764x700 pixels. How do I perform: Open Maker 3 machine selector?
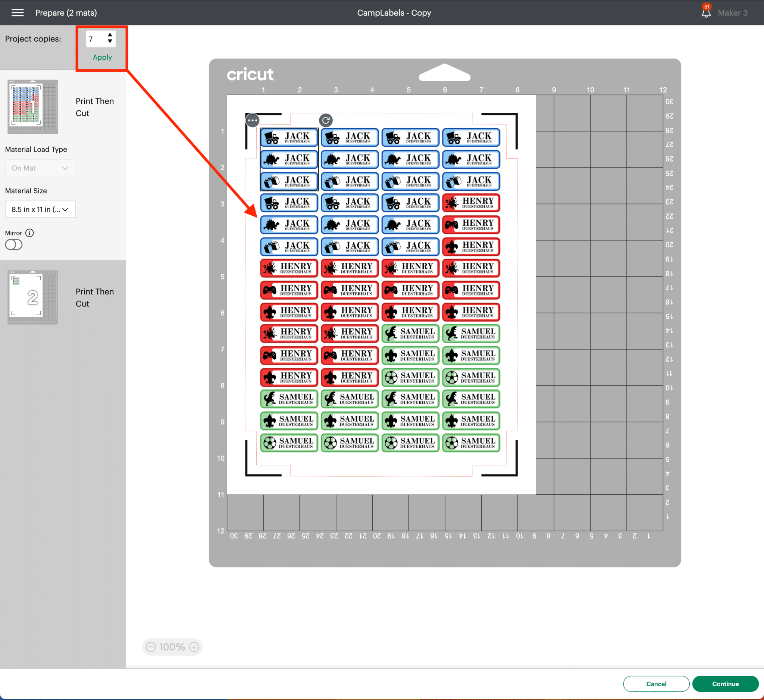732,13
